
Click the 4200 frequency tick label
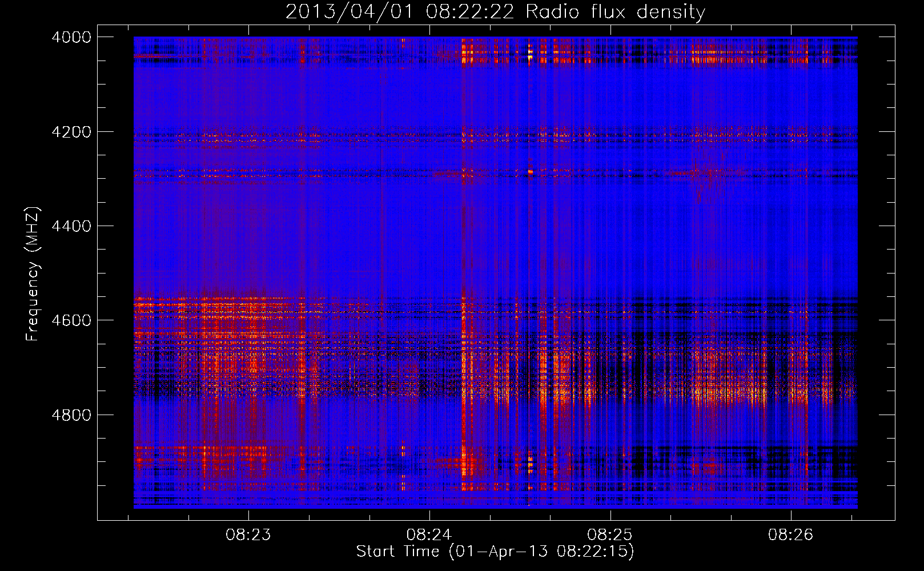tap(71, 131)
